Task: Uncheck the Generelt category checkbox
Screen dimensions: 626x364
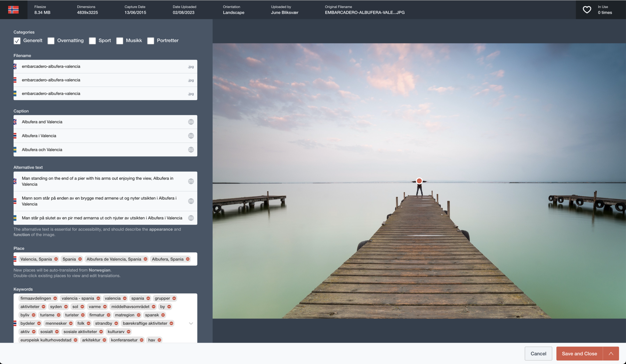Action: (x=17, y=41)
